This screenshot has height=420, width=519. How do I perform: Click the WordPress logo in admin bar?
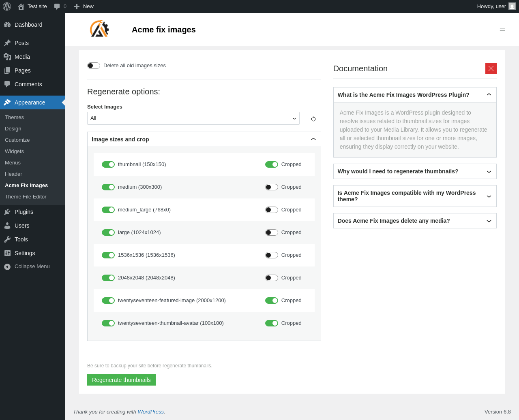7,6
